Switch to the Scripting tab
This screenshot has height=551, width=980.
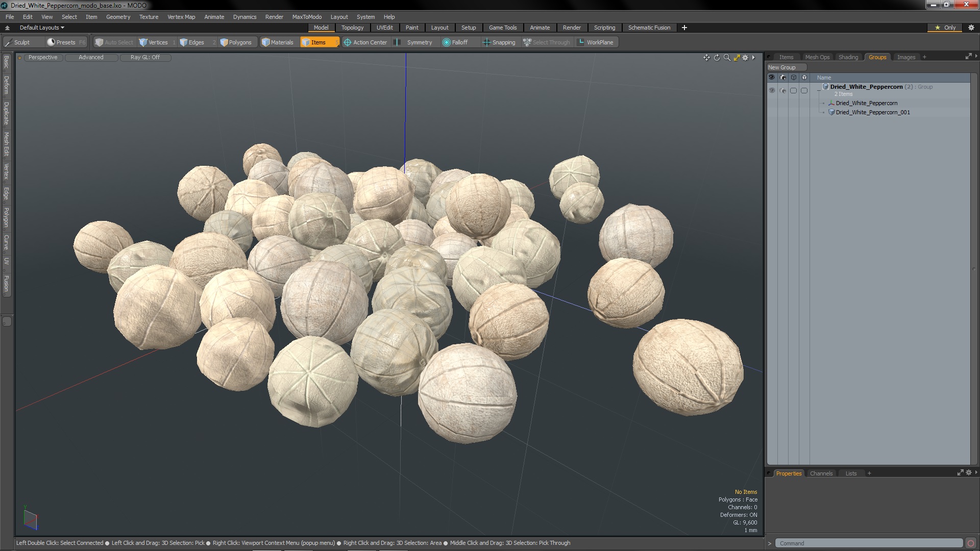tap(605, 28)
